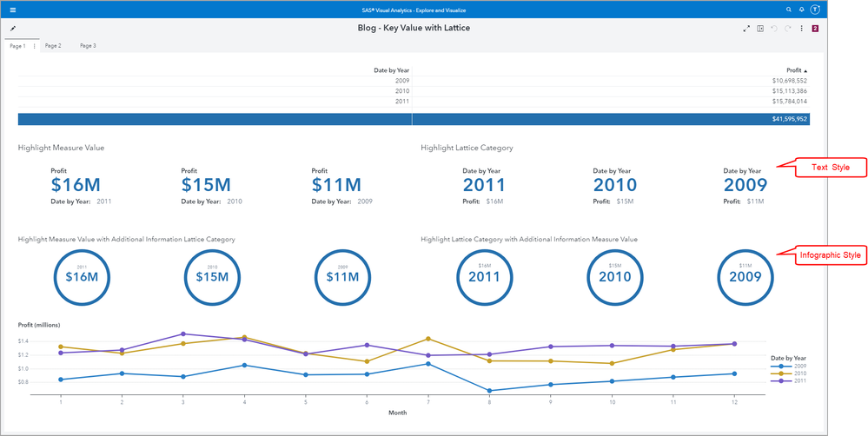Open the report three-dot overflow menu

[802, 28]
